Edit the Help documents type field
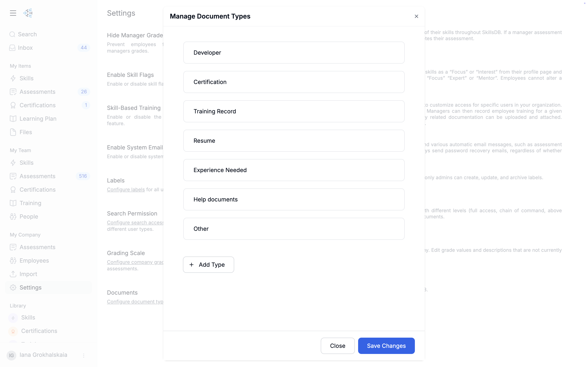588x367 pixels. coord(294,200)
